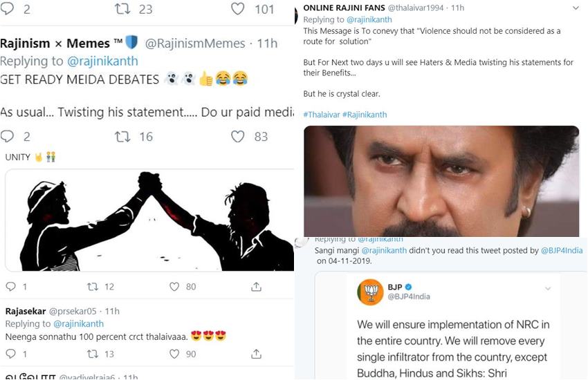View the UNITY handshake silhouette image
The width and height of the screenshot is (588, 380).
pos(149,220)
